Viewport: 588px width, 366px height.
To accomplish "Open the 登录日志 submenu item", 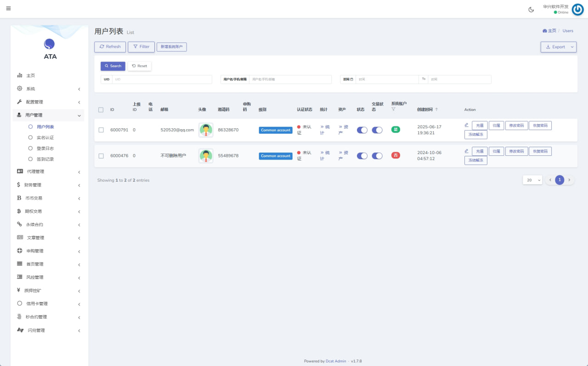I will (x=45, y=149).
